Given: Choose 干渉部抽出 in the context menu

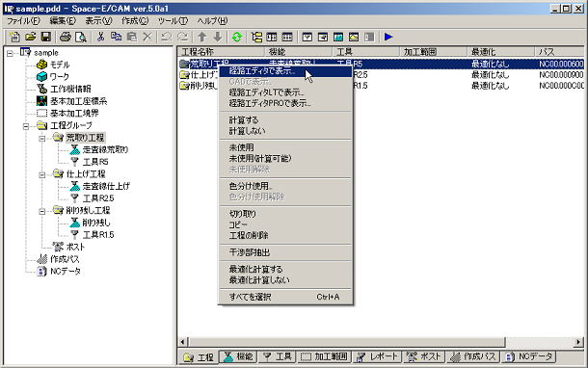Looking at the screenshot, I should (x=285, y=252).
